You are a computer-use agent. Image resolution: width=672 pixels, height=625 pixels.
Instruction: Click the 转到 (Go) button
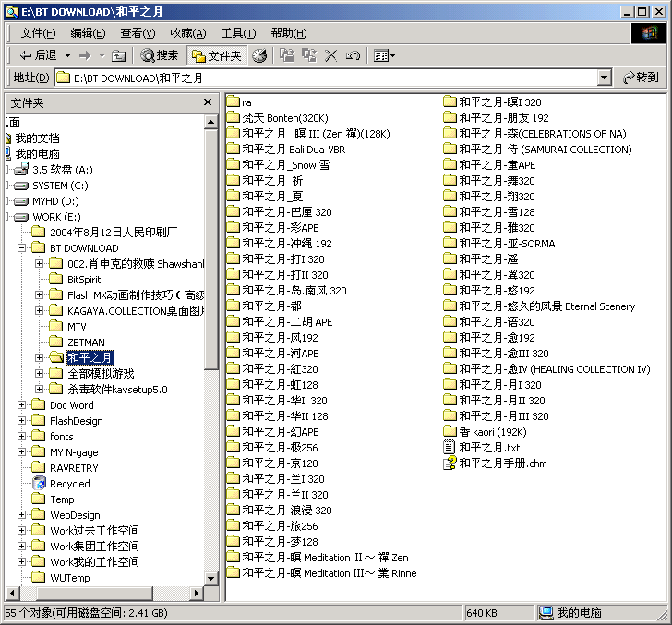(641, 78)
